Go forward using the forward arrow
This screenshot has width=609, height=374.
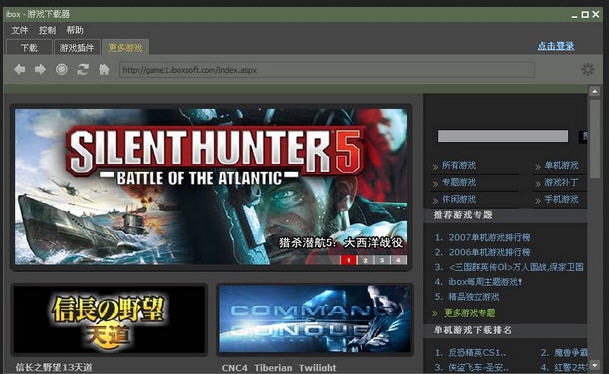click(x=40, y=70)
